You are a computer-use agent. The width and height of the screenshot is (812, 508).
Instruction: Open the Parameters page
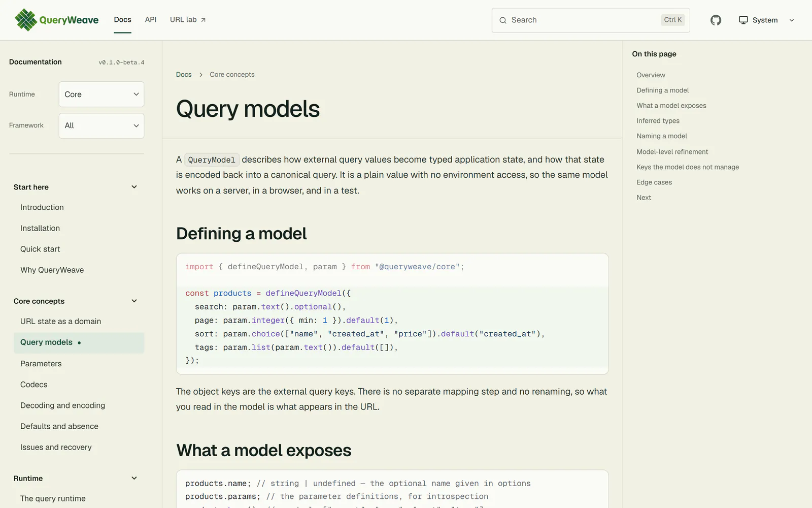(41, 364)
